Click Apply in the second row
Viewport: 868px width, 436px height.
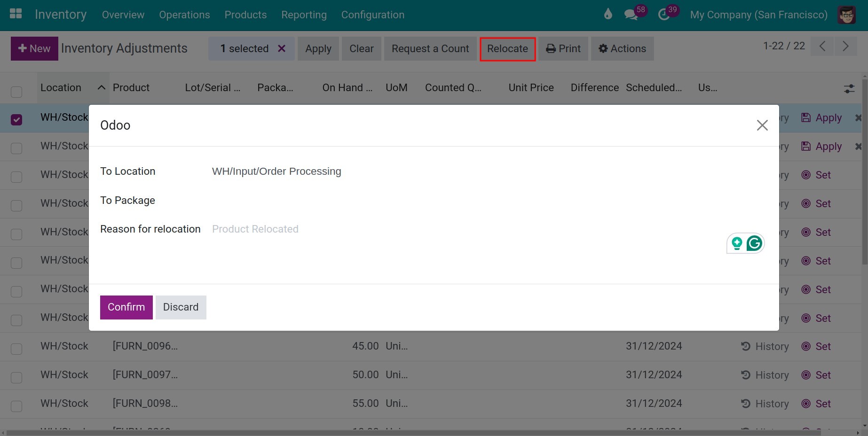point(821,147)
